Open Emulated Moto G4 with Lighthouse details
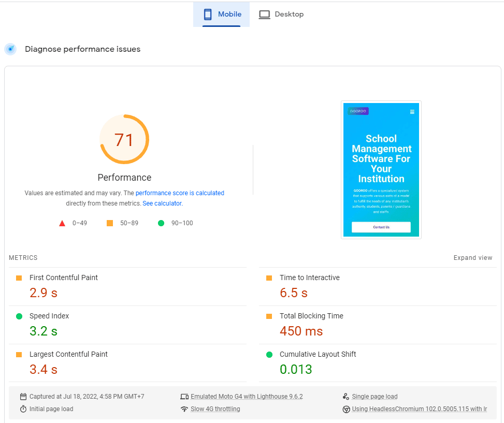Viewport: 504px width, 423px height. [x=247, y=397]
